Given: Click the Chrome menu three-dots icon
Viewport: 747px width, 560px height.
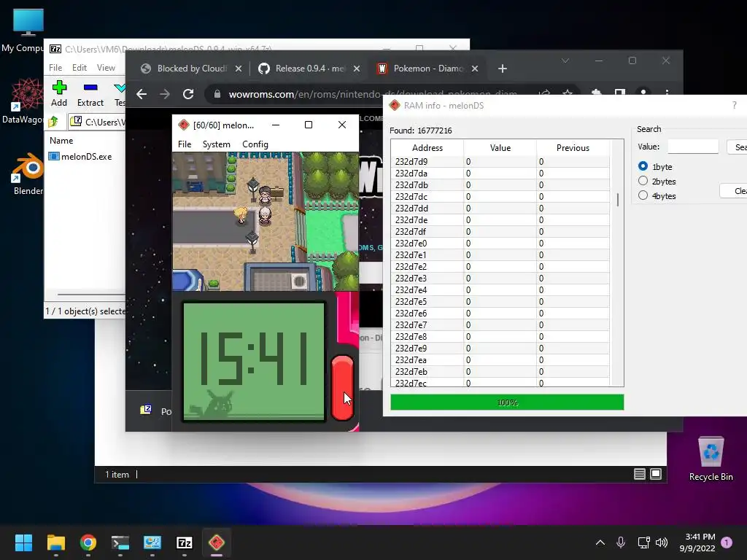Looking at the screenshot, I should [x=667, y=93].
